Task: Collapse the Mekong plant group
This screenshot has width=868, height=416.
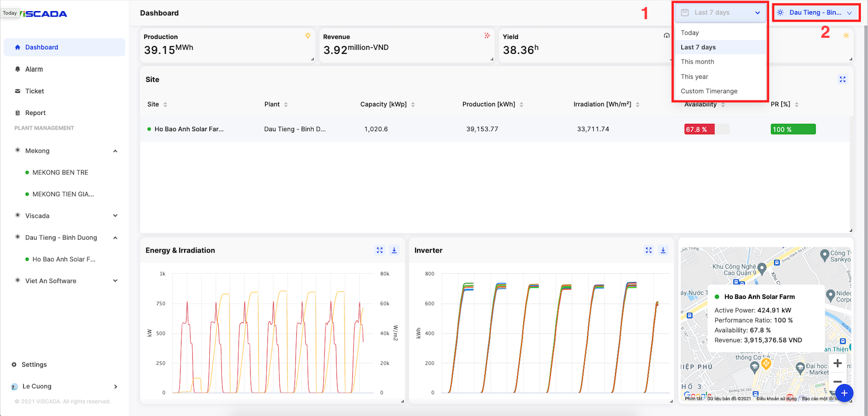Action: pyautogui.click(x=115, y=151)
